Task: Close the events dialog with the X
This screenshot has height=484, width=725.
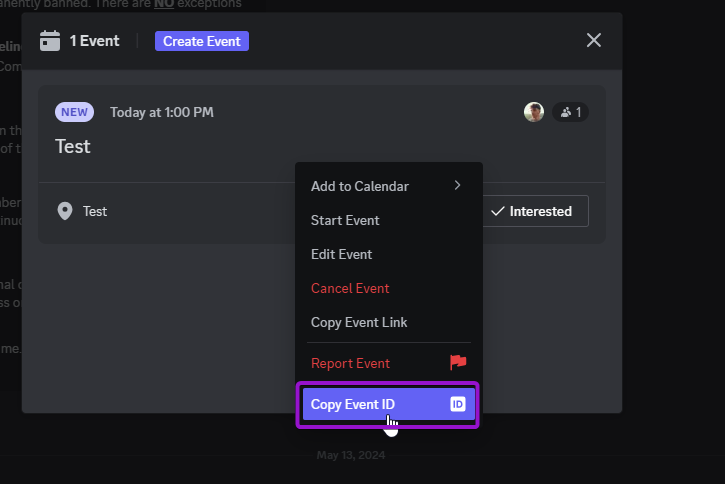Action: pyautogui.click(x=593, y=40)
